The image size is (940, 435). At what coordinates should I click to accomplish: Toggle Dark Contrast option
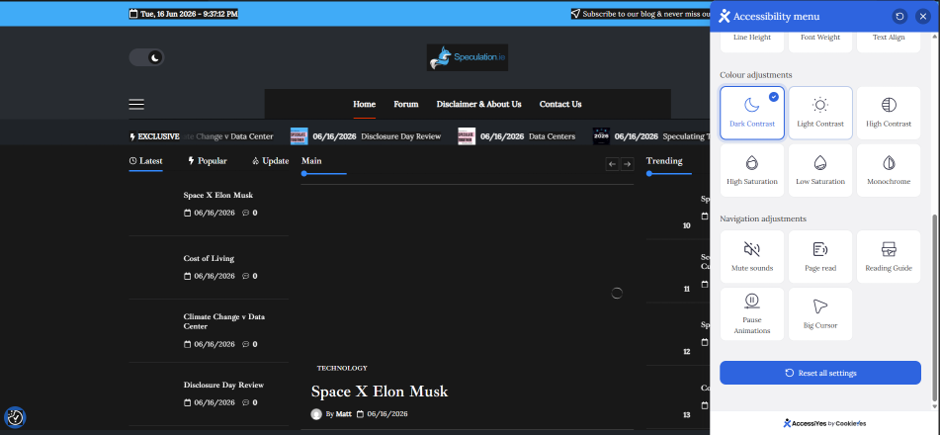(752, 113)
